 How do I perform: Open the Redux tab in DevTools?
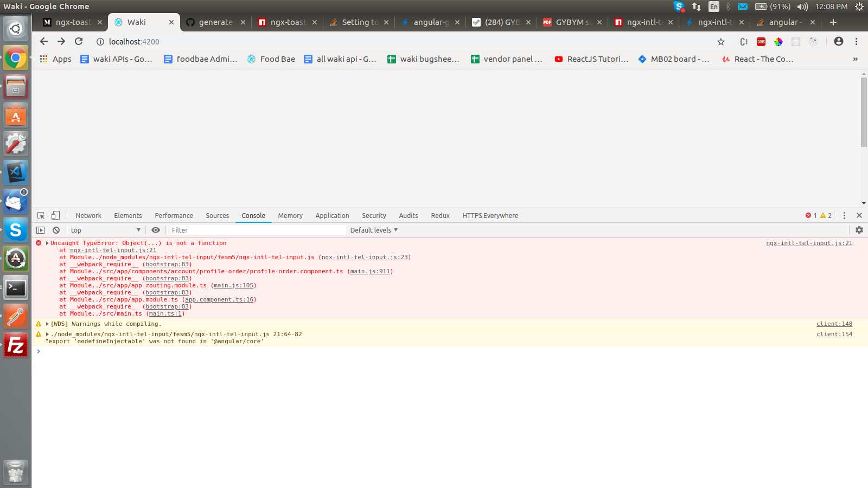pos(440,215)
